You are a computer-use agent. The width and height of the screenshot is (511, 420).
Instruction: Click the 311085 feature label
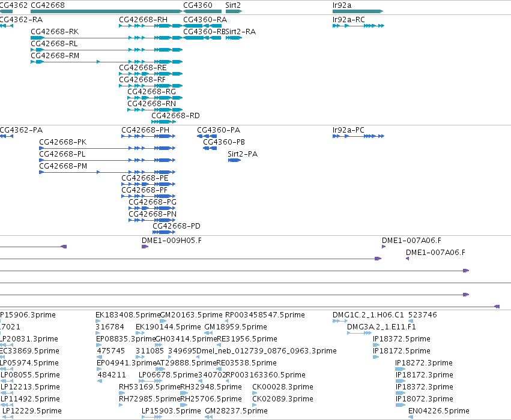(x=150, y=351)
